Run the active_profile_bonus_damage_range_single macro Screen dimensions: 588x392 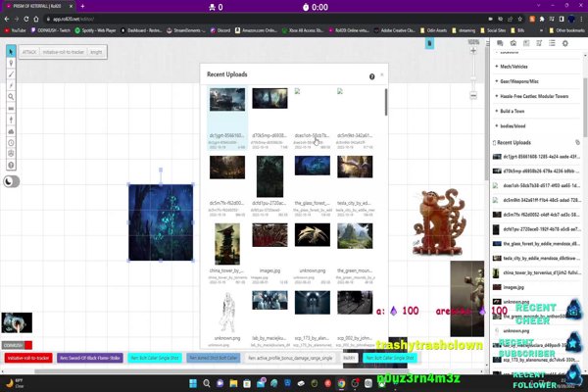[290, 358]
